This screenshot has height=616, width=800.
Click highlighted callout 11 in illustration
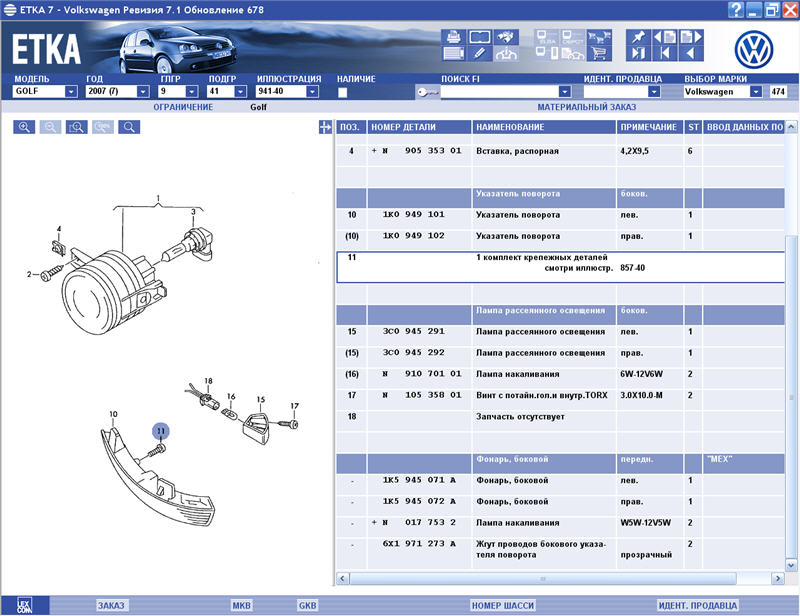(x=161, y=431)
